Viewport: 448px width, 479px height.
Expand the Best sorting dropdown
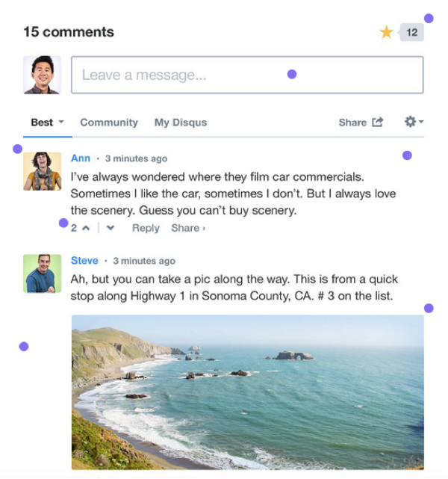(x=47, y=123)
